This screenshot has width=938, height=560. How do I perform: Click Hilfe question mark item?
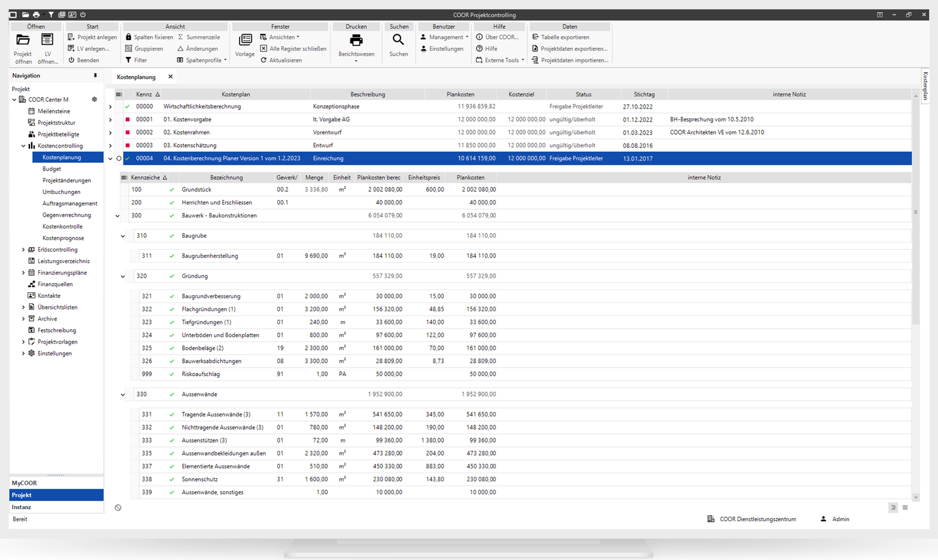point(487,49)
